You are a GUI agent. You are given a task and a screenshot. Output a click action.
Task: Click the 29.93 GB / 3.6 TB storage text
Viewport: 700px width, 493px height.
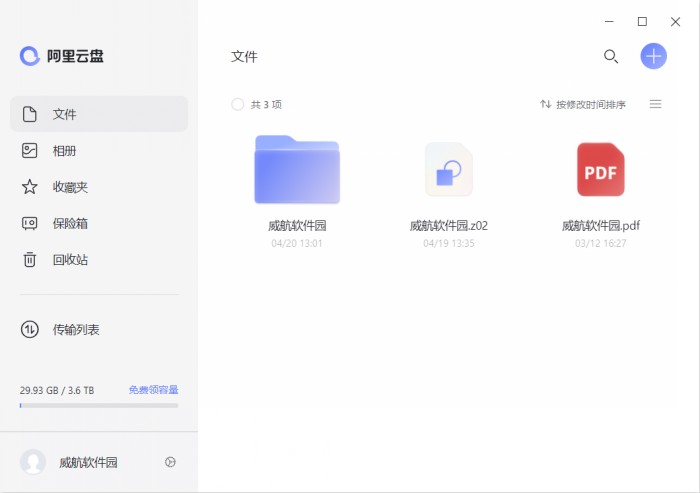tap(57, 390)
